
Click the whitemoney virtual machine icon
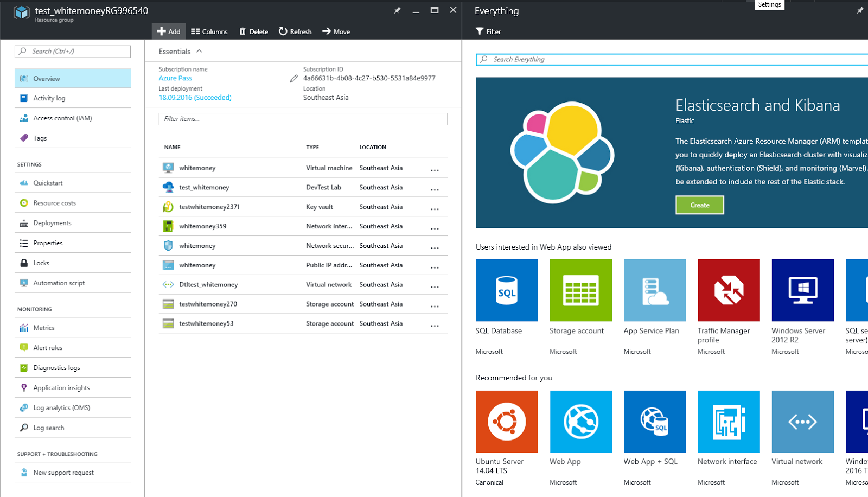(168, 168)
